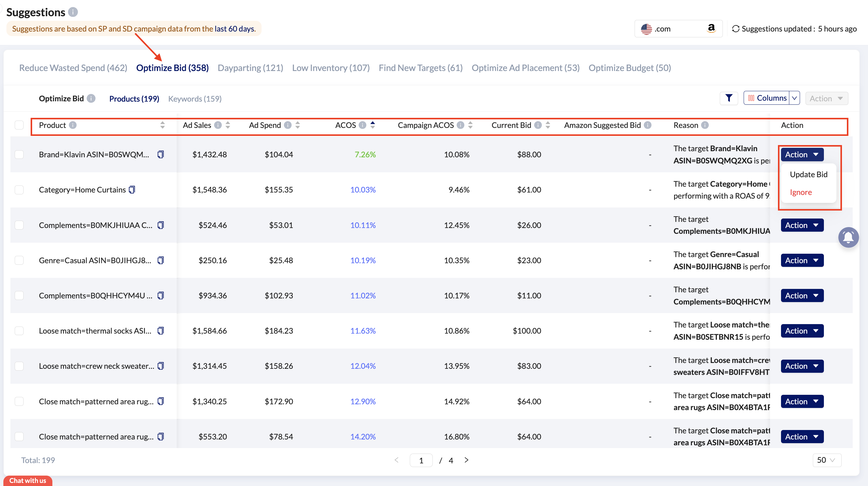Sort by the ACOS column

[x=372, y=125]
